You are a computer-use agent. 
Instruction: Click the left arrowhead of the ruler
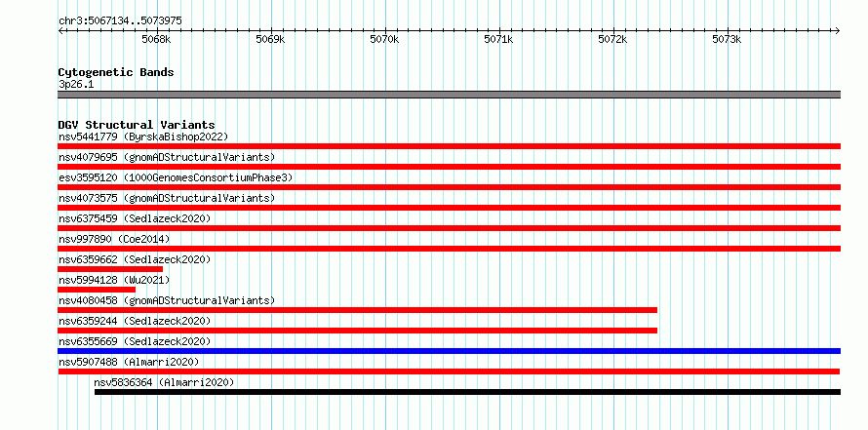(60, 31)
